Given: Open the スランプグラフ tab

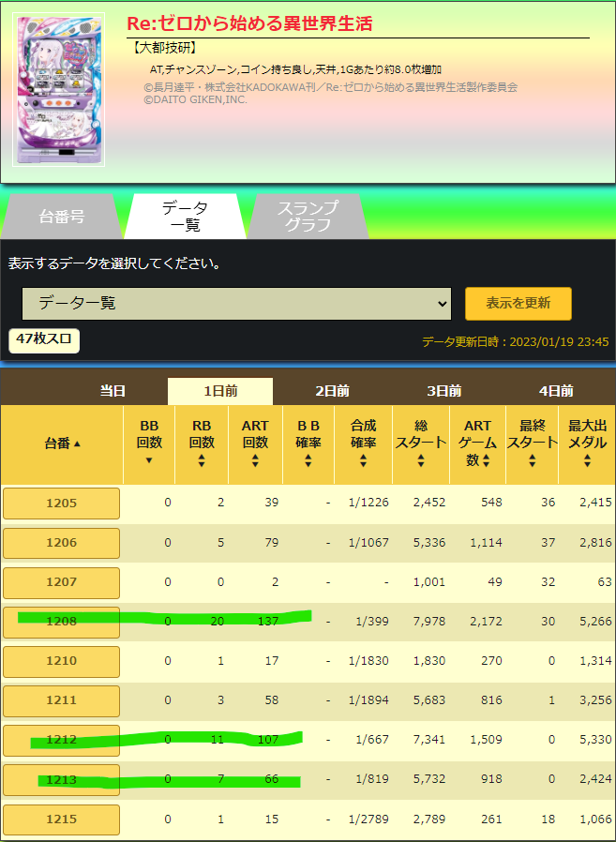Looking at the screenshot, I should coord(308,217).
